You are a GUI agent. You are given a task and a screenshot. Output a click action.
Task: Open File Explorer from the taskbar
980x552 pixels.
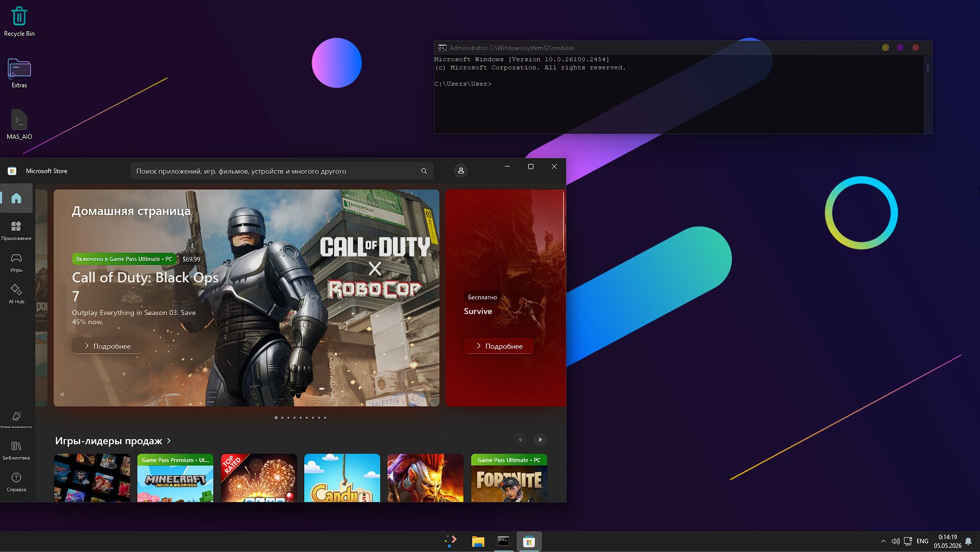(x=478, y=541)
